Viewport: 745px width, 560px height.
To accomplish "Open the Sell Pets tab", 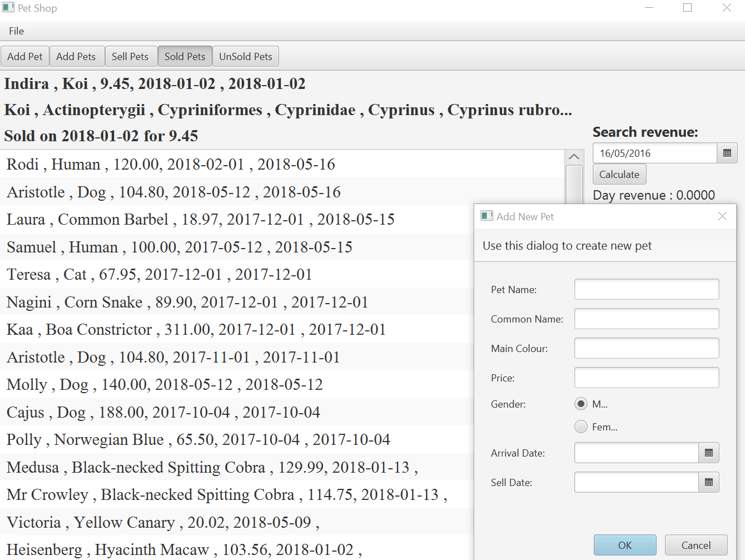I will (130, 57).
